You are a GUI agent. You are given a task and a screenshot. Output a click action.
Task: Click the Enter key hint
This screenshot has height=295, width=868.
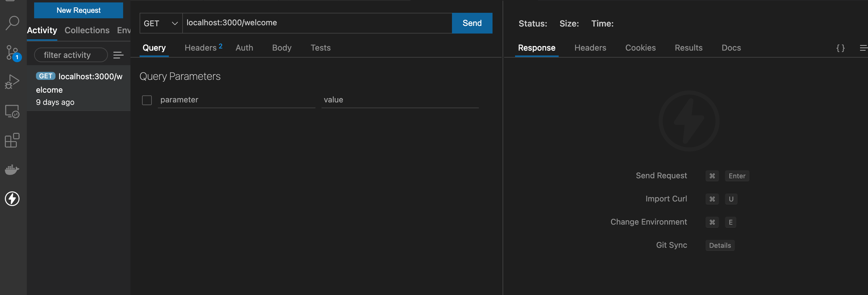pos(737,176)
